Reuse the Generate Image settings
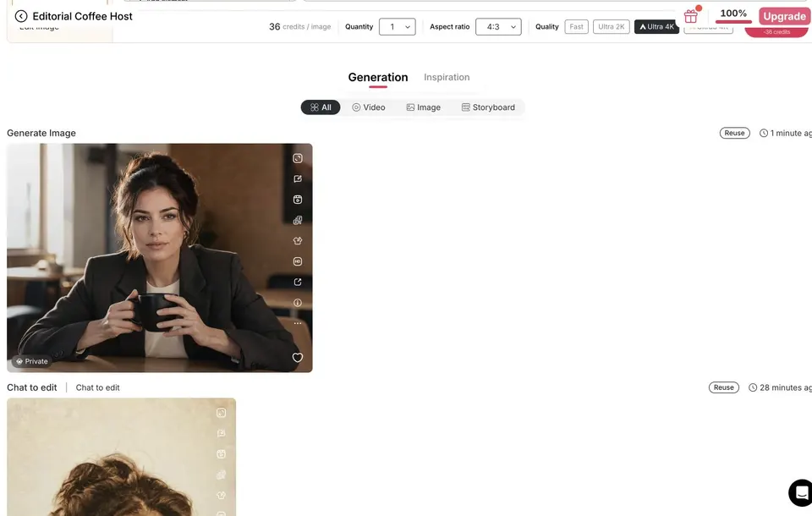This screenshot has width=812, height=516. tap(734, 133)
